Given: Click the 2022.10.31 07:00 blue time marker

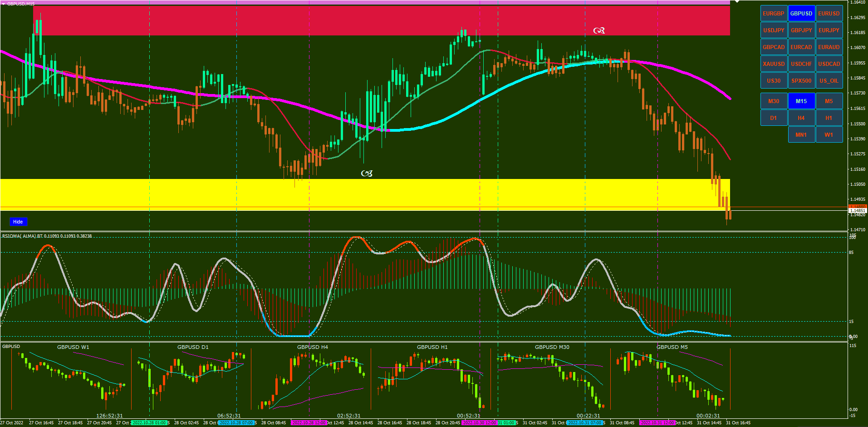Looking at the screenshot, I should coord(584,423).
